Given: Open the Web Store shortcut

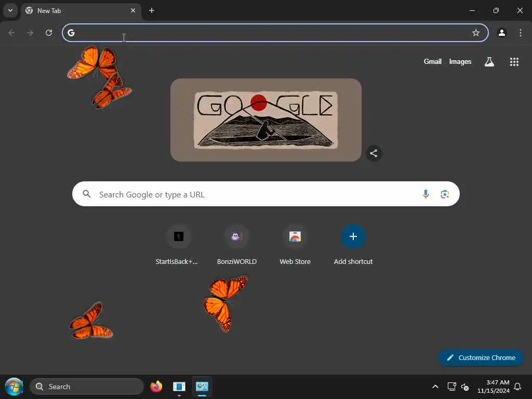Looking at the screenshot, I should coord(295,245).
